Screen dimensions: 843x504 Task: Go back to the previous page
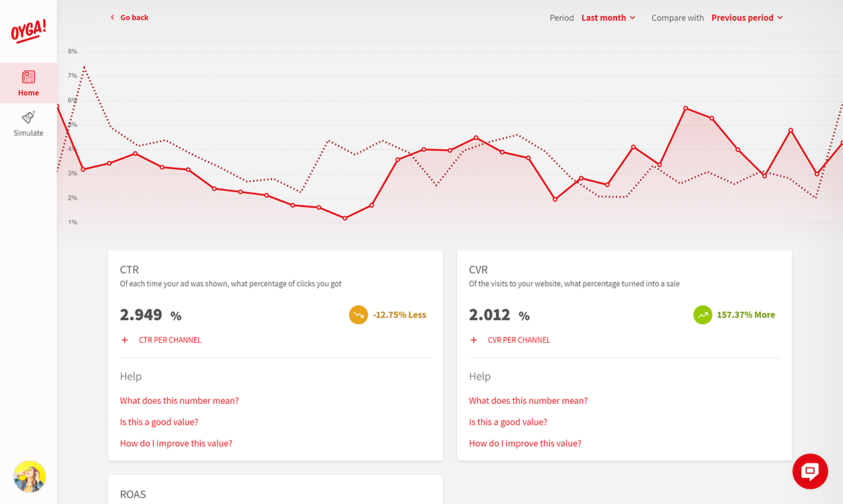click(129, 17)
